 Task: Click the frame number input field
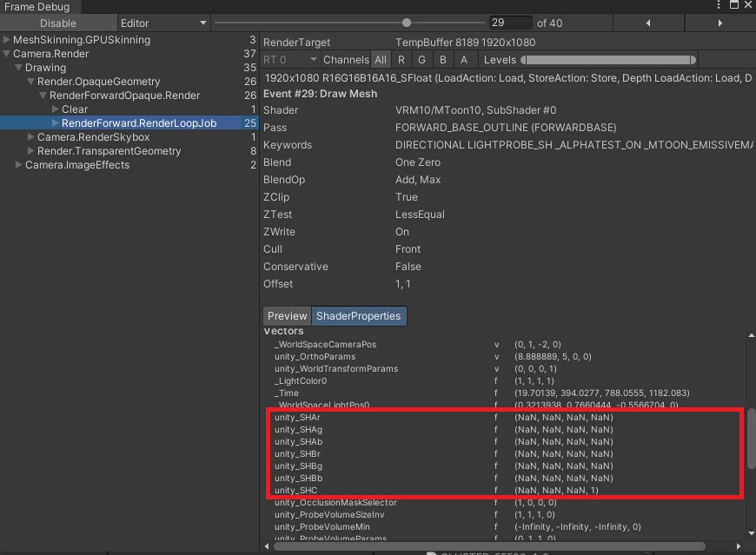click(510, 23)
